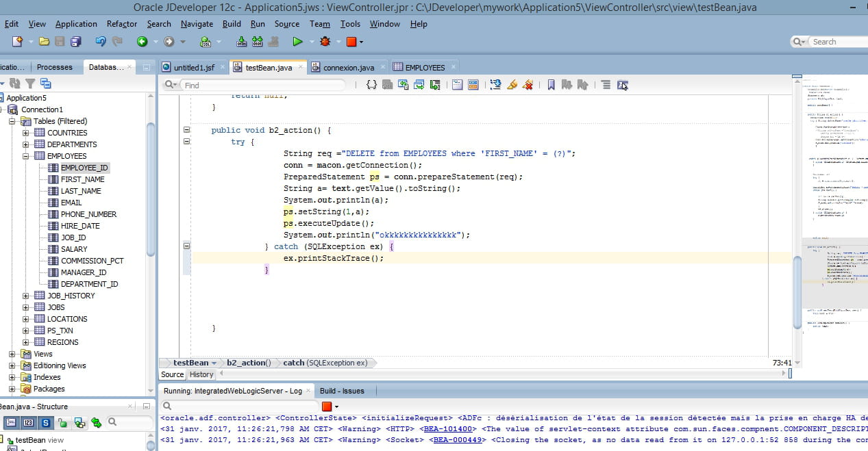Click the green lock icon in Structure toolbar

[x=62, y=423]
